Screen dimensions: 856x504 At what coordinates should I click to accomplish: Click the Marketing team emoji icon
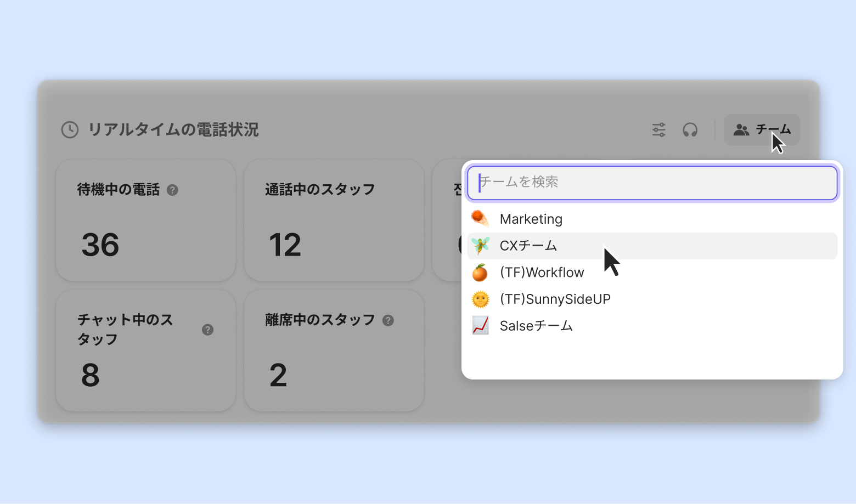[480, 219]
